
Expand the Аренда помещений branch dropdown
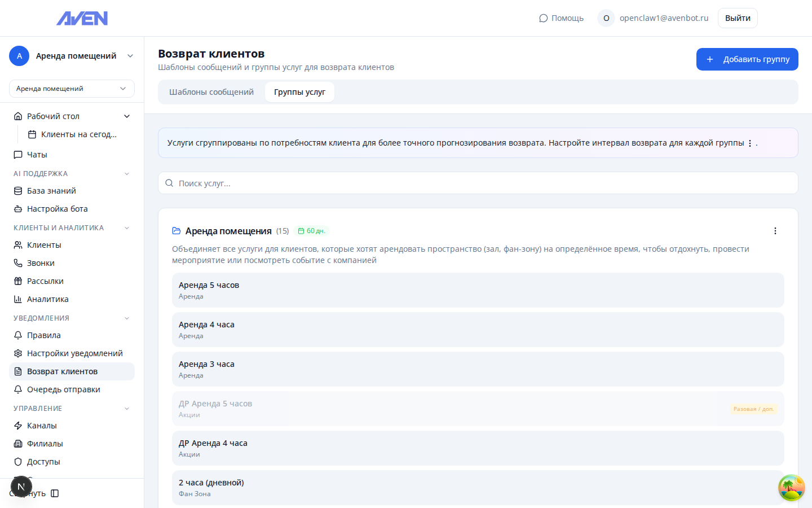click(72, 89)
